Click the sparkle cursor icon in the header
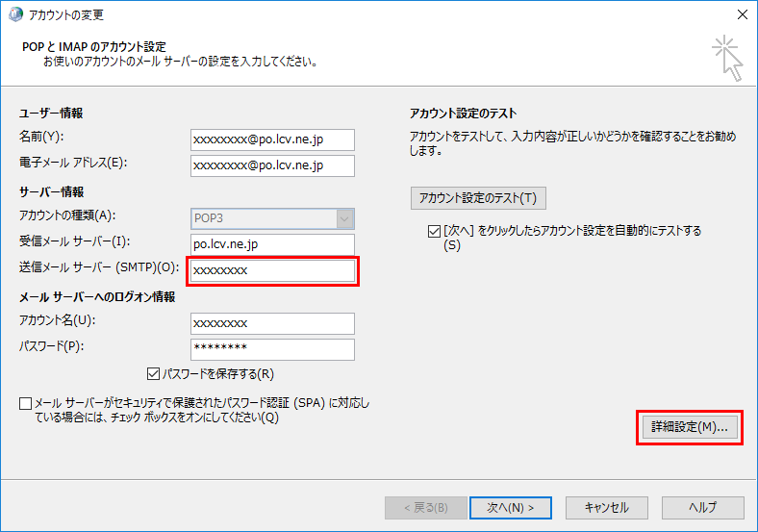The width and height of the screenshot is (758, 532). (x=727, y=58)
